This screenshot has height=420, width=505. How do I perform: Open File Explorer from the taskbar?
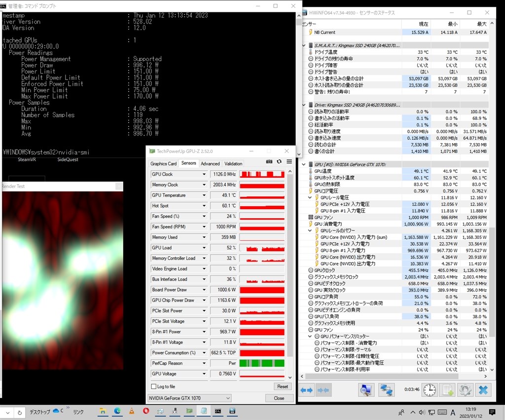pyautogui.click(x=103, y=411)
